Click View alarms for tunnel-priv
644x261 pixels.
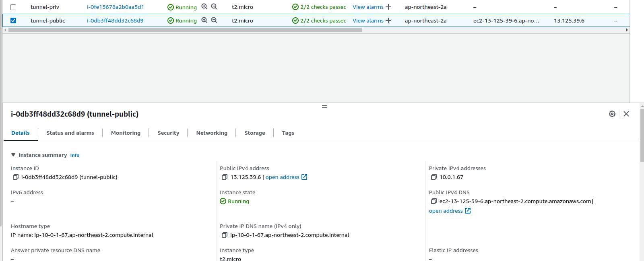(368, 7)
